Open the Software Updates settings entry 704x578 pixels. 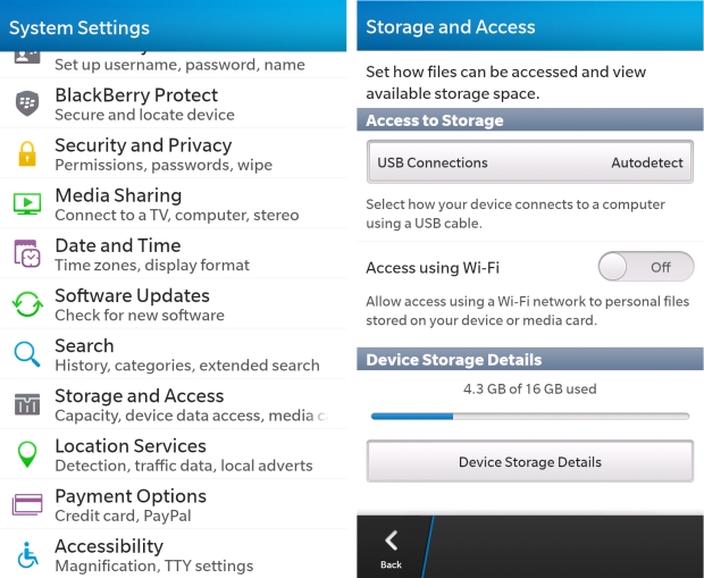(x=180, y=304)
